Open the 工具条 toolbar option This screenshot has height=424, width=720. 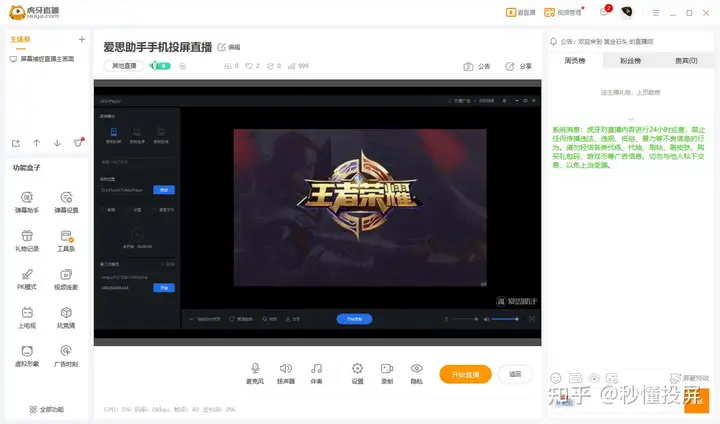coord(66,241)
